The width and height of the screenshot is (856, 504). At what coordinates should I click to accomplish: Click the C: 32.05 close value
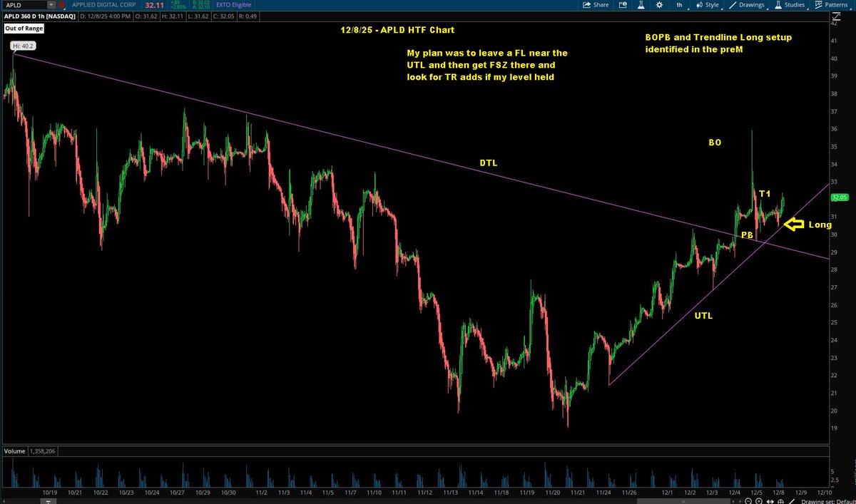224,16
